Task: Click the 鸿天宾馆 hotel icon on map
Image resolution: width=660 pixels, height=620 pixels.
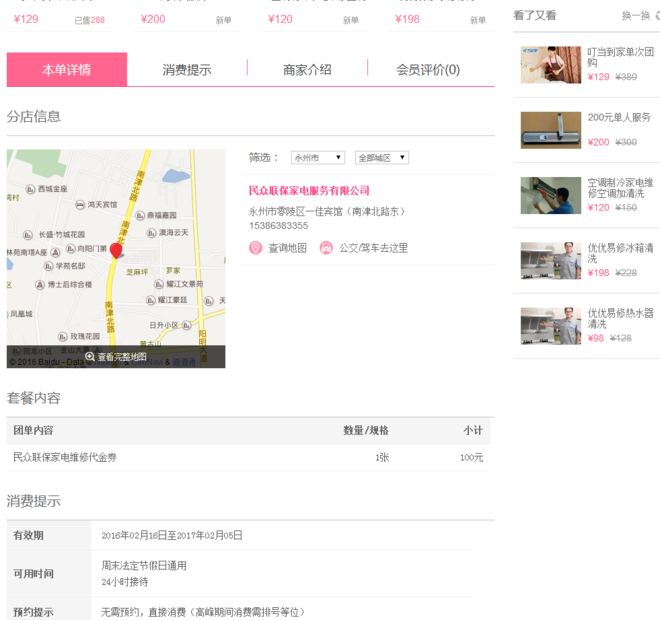Action: (80, 205)
